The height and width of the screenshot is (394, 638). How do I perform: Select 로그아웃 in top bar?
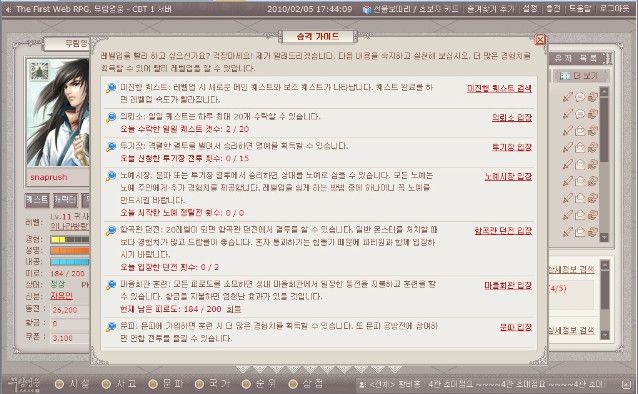(615, 9)
